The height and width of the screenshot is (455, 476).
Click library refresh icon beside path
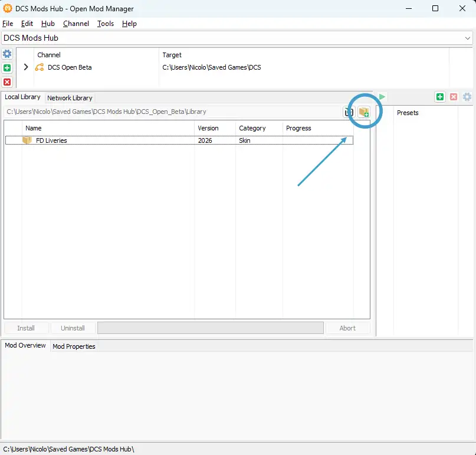pyautogui.click(x=349, y=112)
